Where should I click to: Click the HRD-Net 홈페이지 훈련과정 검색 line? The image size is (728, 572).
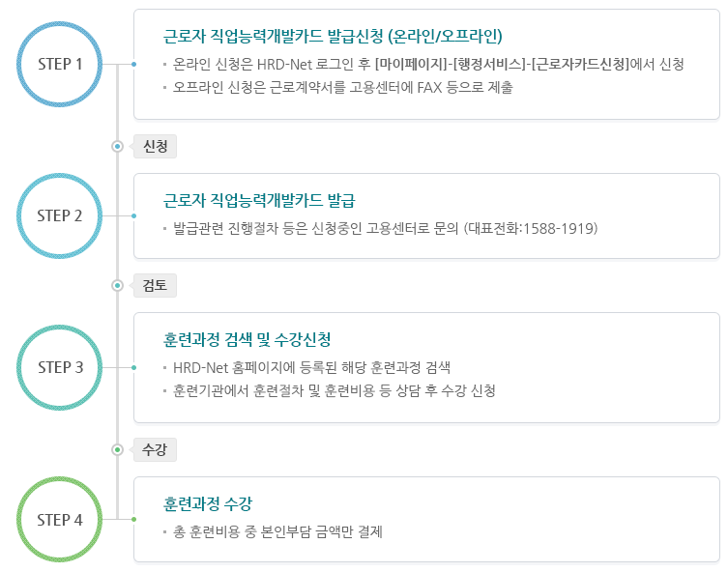tap(311, 367)
